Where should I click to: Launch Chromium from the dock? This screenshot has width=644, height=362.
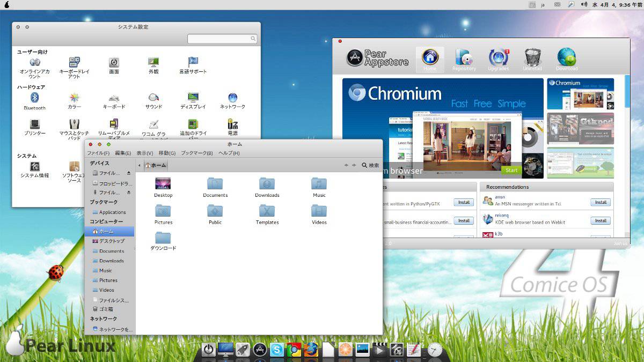[294, 350]
